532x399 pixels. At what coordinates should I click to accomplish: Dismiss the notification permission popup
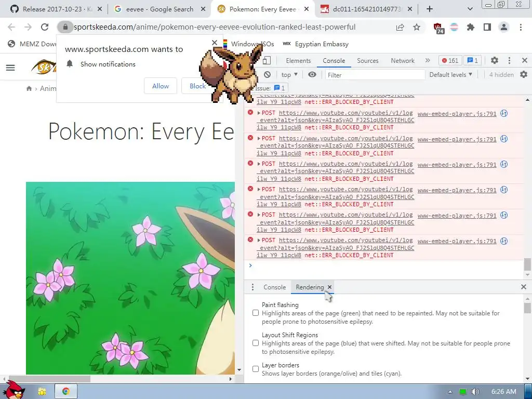215,43
